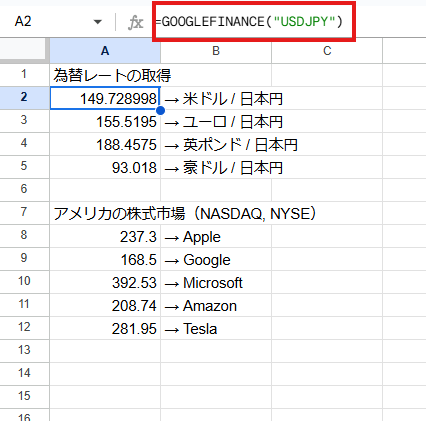
Task: Click the Apple label cell
Action: tap(216, 236)
